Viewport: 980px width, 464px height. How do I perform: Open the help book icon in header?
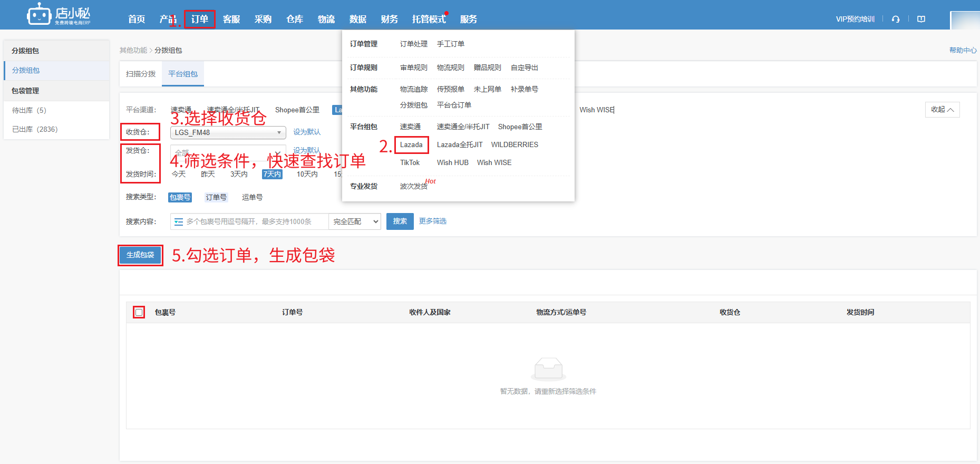coord(921,19)
